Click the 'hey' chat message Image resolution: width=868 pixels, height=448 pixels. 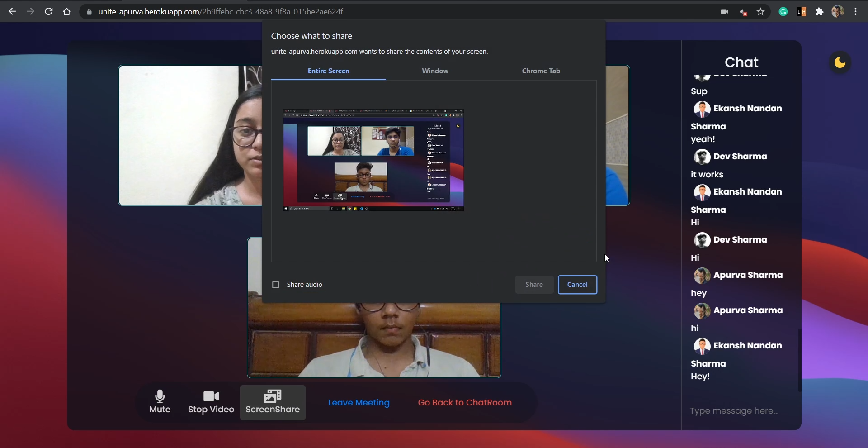(699, 293)
